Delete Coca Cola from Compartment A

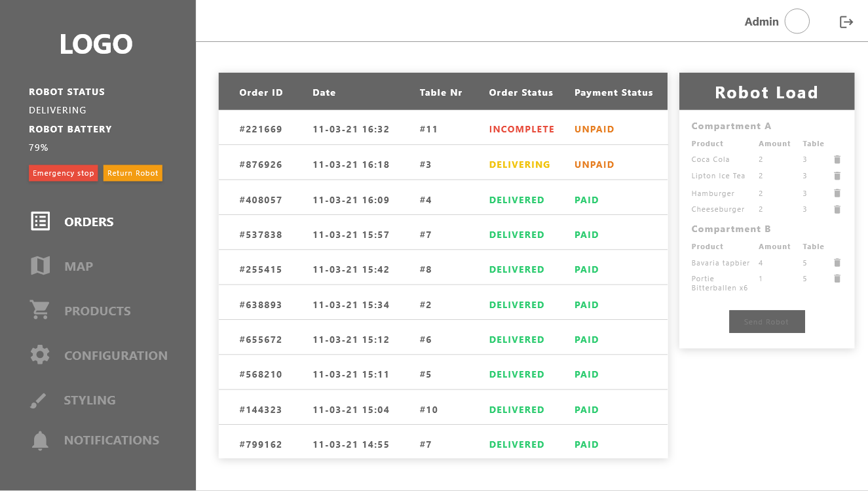pos(837,159)
